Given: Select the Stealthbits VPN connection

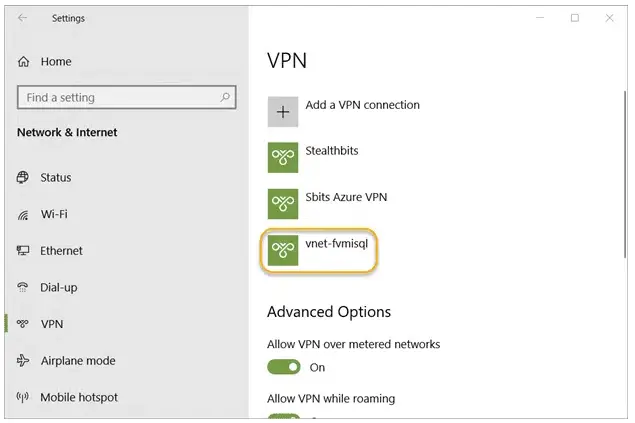Looking at the screenshot, I should point(334,151).
